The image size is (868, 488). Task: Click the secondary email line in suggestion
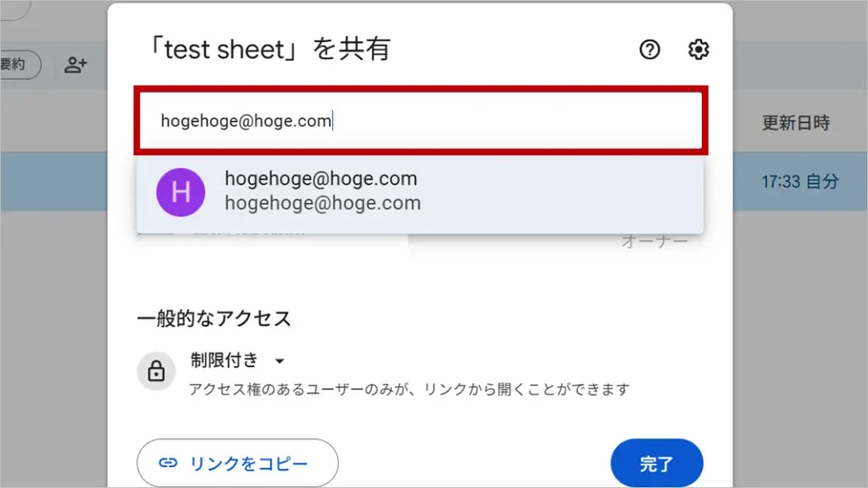tap(322, 203)
